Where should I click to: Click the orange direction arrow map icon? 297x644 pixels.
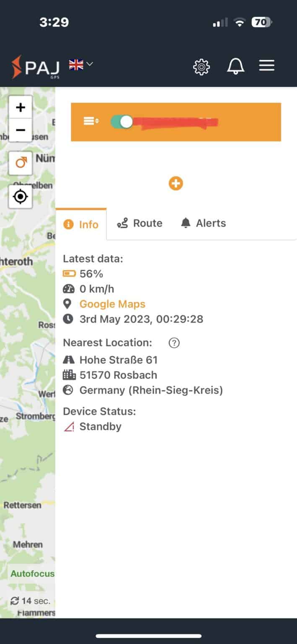coord(20,163)
